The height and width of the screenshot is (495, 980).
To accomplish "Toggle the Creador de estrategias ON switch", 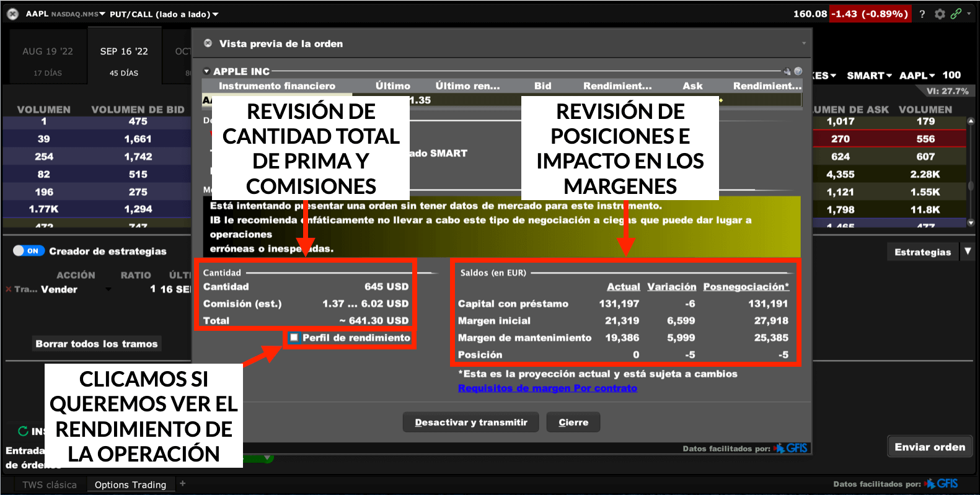I will click(x=29, y=251).
